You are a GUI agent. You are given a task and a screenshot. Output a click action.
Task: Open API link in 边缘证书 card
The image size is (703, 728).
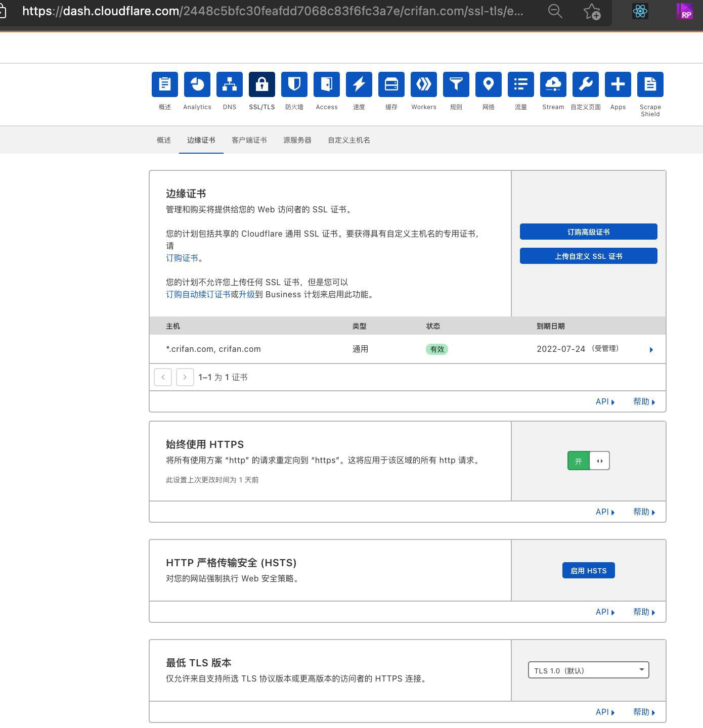(x=605, y=401)
